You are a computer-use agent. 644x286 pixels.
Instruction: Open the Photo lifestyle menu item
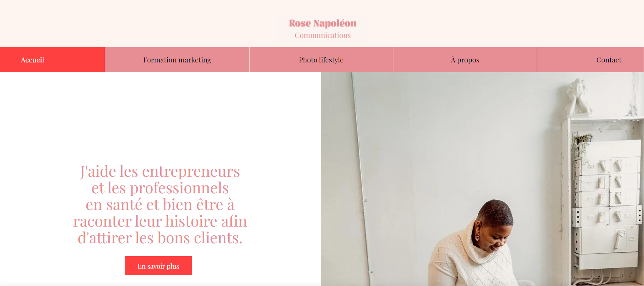coord(321,60)
